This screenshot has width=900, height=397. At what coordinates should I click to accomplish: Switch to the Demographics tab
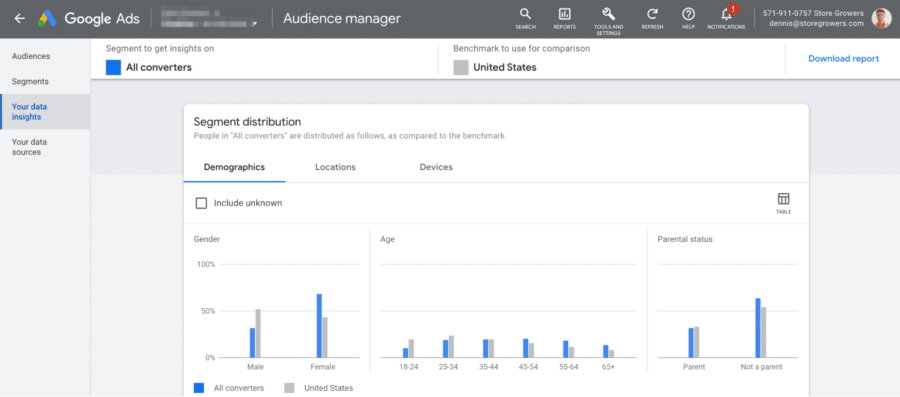[234, 167]
